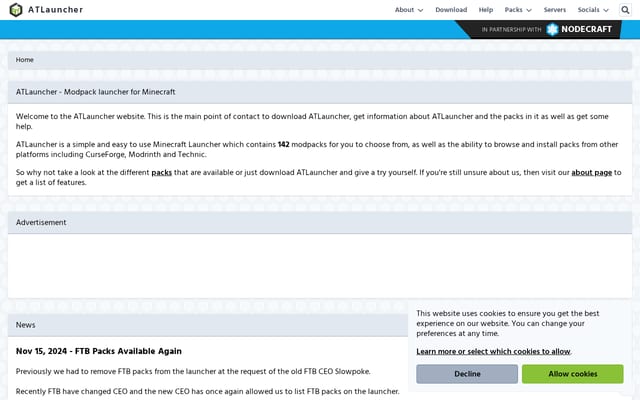Decline cookies

(x=467, y=374)
